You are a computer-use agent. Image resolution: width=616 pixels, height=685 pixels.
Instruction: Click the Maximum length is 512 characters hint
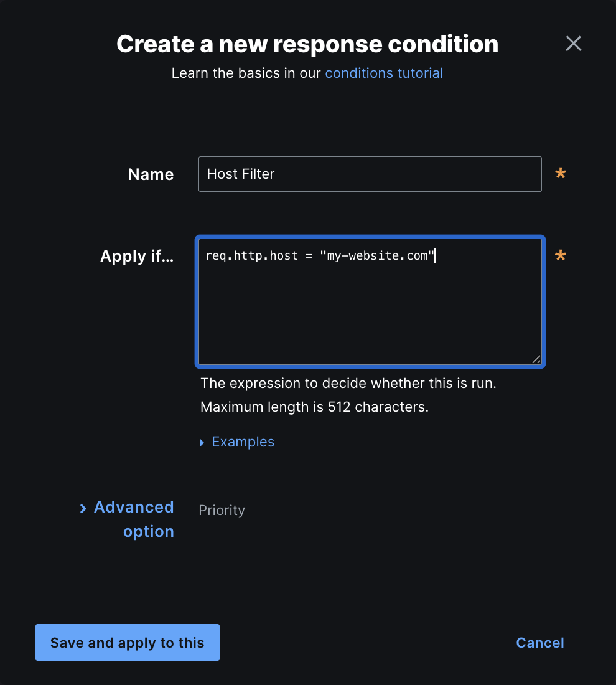(x=314, y=407)
